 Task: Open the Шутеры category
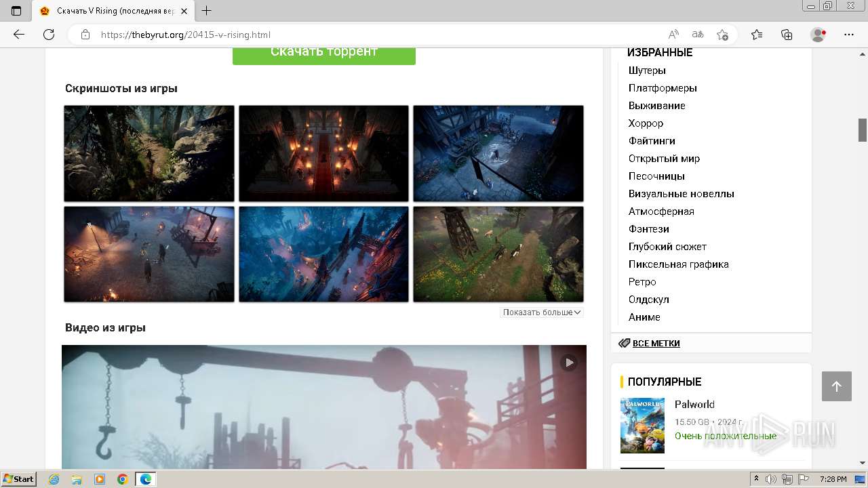647,70
